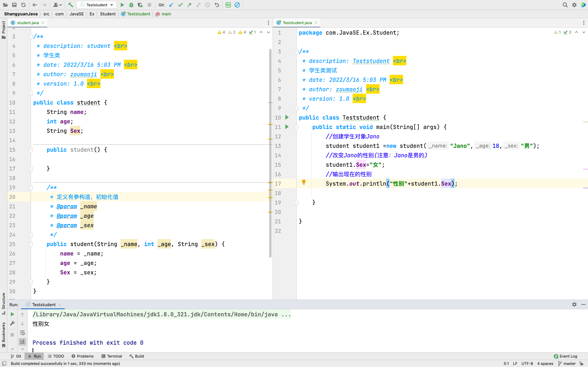Toggle scroll to end in Run console

[x=22, y=342]
